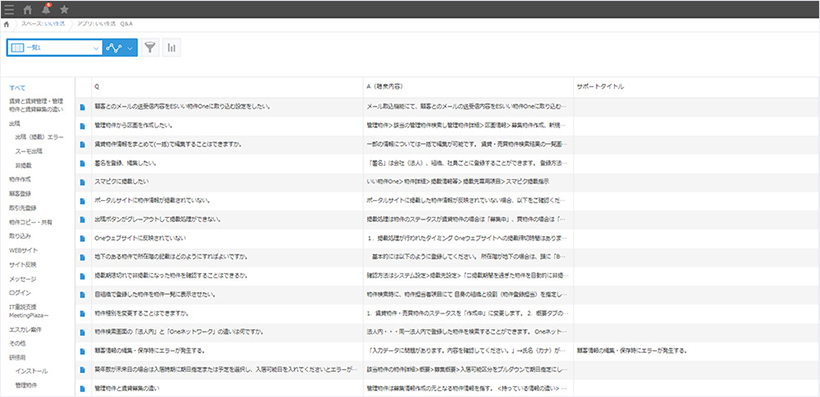The image size is (820, 397).
Task: Click question text 署名を登録、編集したい。
Action: click(x=125, y=163)
